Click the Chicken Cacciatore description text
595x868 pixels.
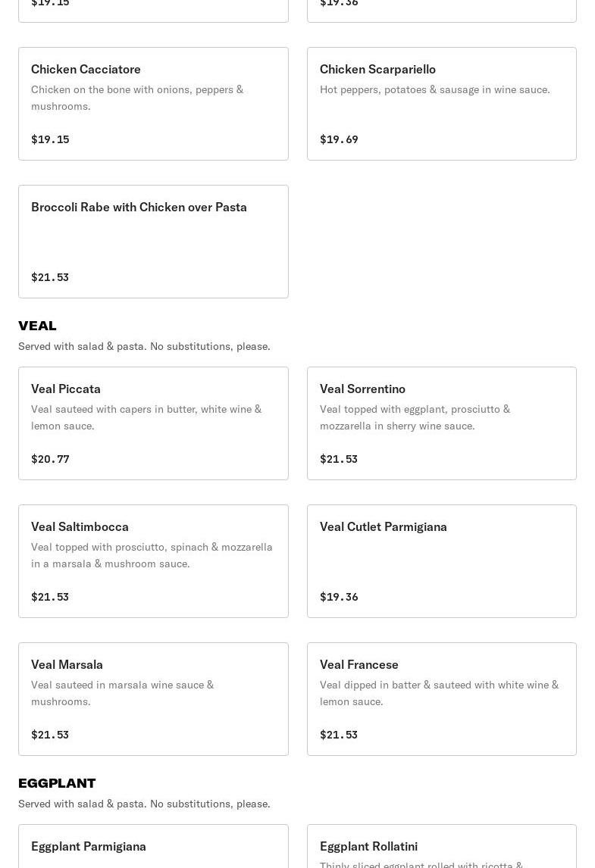click(x=137, y=98)
